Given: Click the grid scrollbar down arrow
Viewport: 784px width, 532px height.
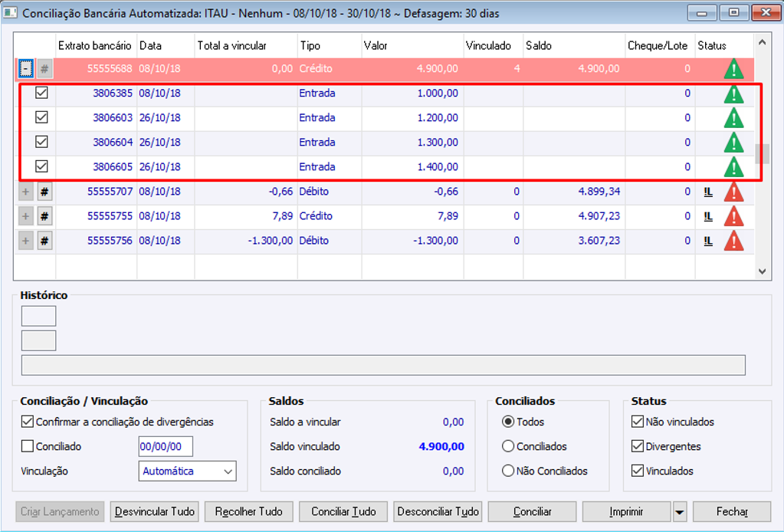Looking at the screenshot, I should [x=762, y=271].
